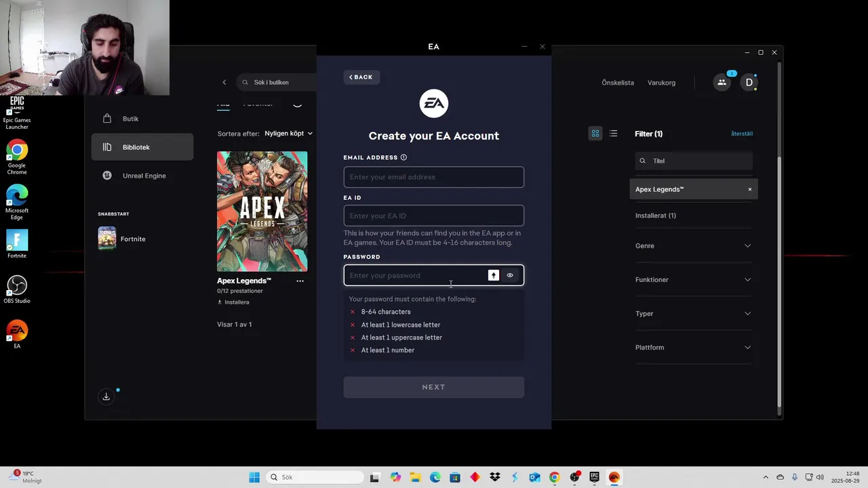Remove the Apex Legends filter tag

(750, 190)
